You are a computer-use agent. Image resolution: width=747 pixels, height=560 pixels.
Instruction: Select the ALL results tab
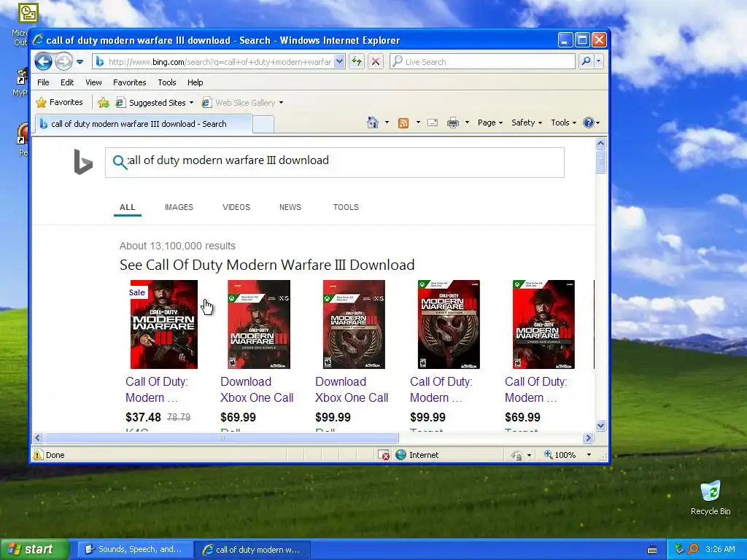click(127, 207)
